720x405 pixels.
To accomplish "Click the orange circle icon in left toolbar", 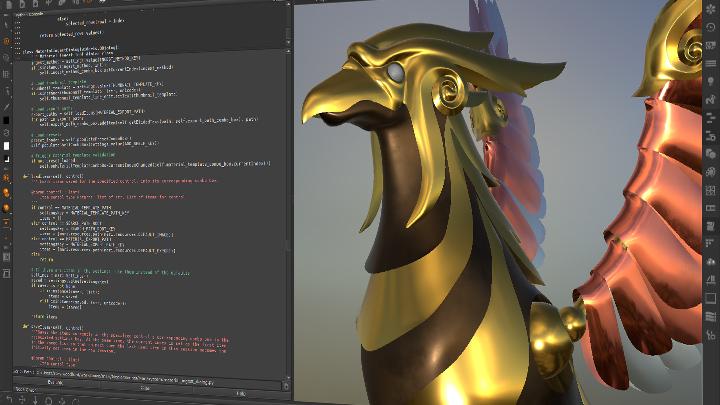I will pyautogui.click(x=6, y=41).
